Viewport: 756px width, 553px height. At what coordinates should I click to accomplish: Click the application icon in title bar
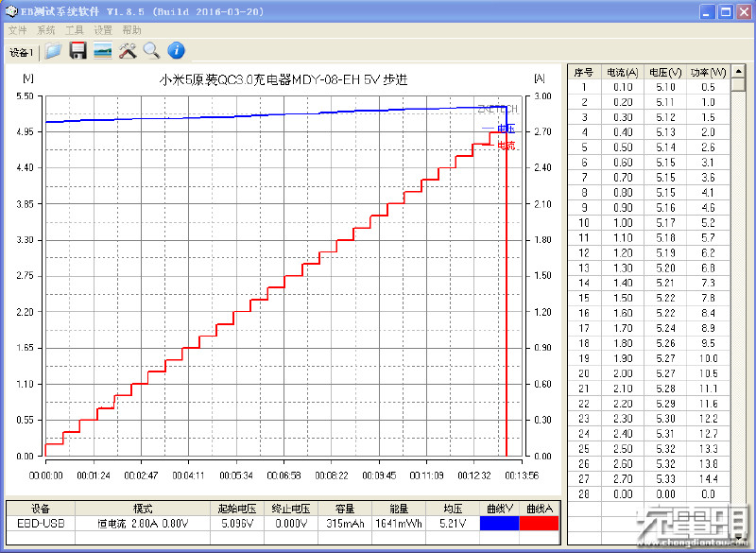(10, 11)
